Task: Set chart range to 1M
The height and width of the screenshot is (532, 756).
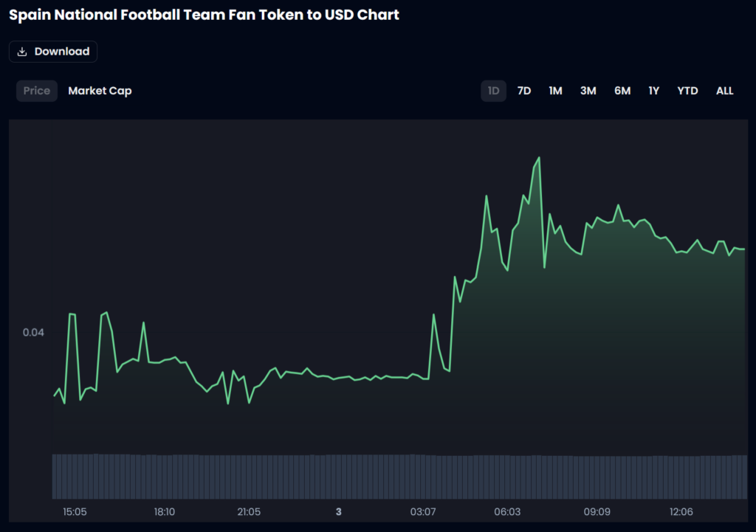Action: (555, 91)
